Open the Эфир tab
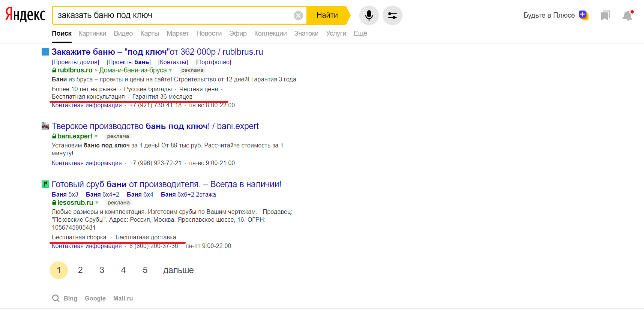644x311 pixels. click(238, 33)
